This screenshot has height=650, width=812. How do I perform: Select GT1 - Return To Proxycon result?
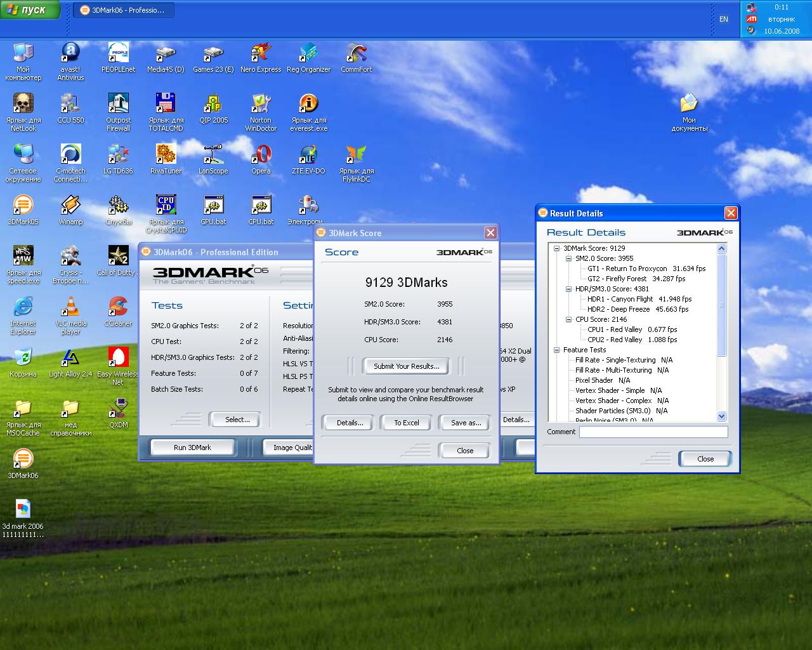[x=646, y=269]
